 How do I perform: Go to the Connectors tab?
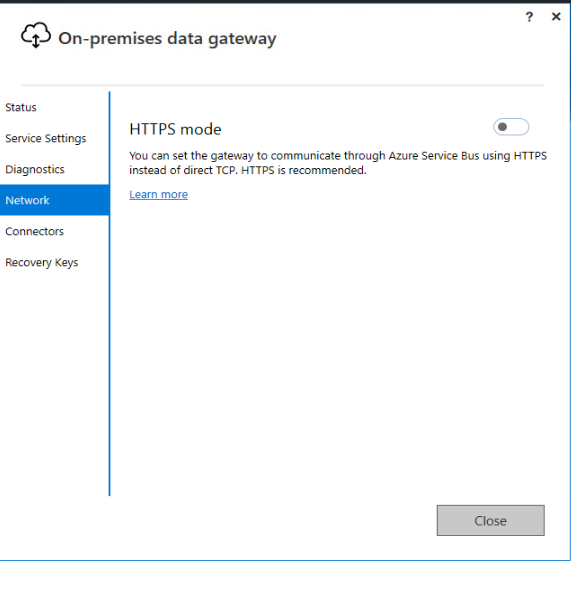pos(34,232)
